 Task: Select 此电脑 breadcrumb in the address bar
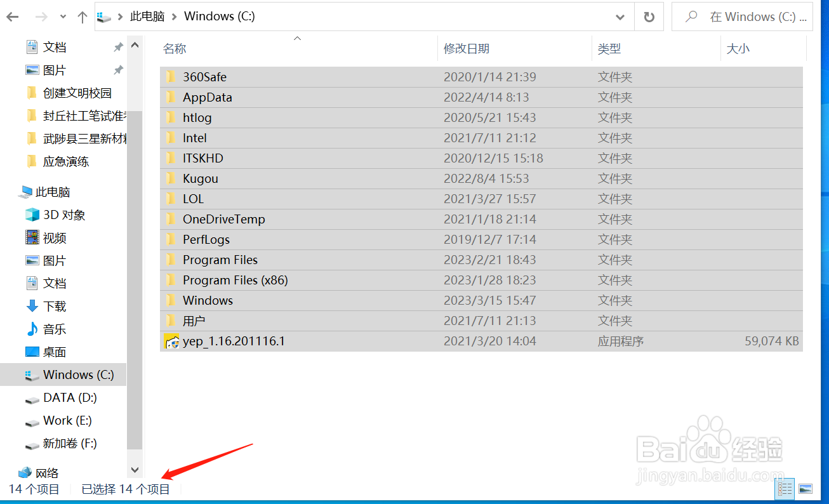tap(147, 17)
